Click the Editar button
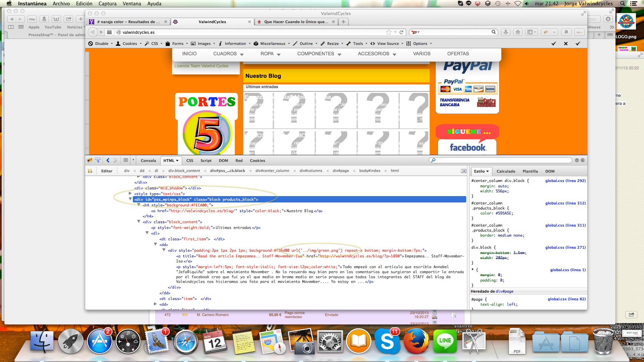This screenshot has width=644, height=362. (107, 171)
